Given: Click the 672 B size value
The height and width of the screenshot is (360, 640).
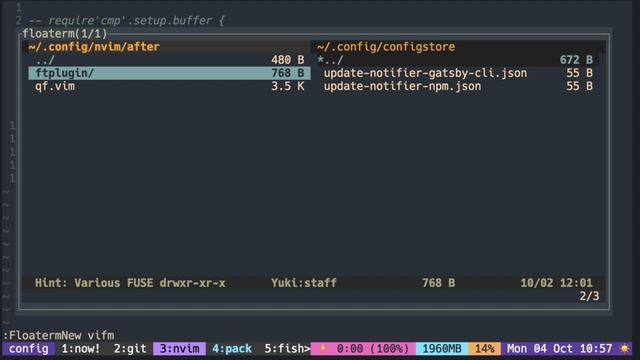Looking at the screenshot, I should pos(576,60).
